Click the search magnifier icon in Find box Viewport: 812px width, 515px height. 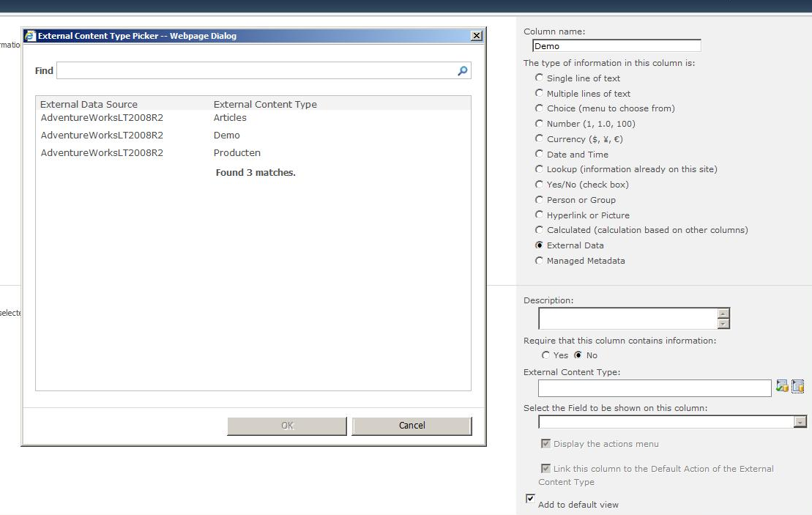462,71
